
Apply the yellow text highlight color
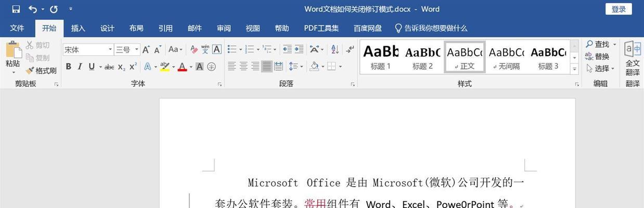[x=164, y=67]
